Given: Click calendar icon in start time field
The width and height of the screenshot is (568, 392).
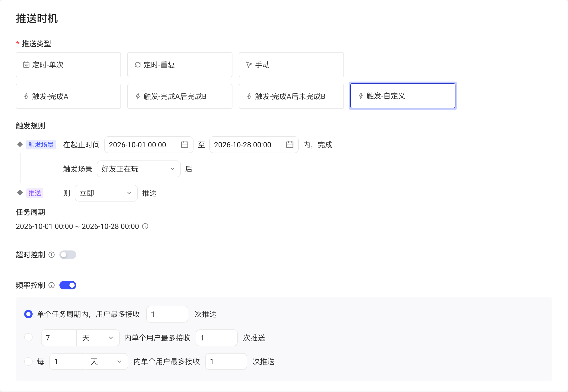Looking at the screenshot, I should (x=185, y=144).
